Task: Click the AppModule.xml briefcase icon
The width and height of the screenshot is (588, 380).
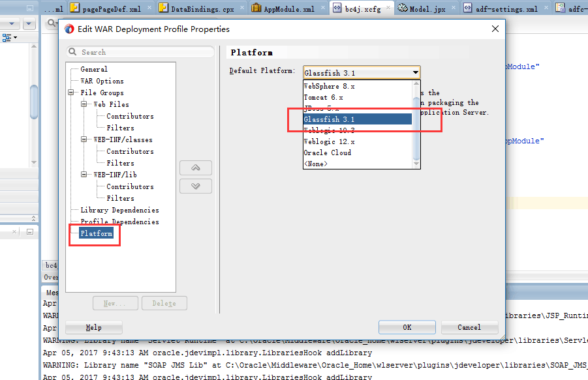Action: click(256, 8)
